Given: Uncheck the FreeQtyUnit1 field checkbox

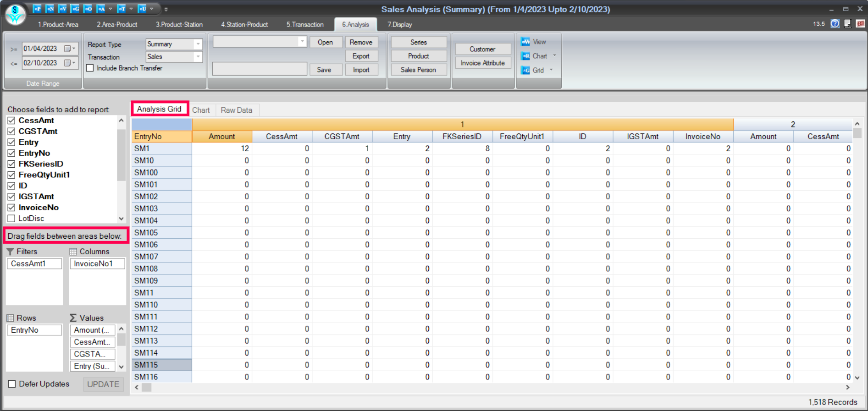Looking at the screenshot, I should (x=11, y=175).
